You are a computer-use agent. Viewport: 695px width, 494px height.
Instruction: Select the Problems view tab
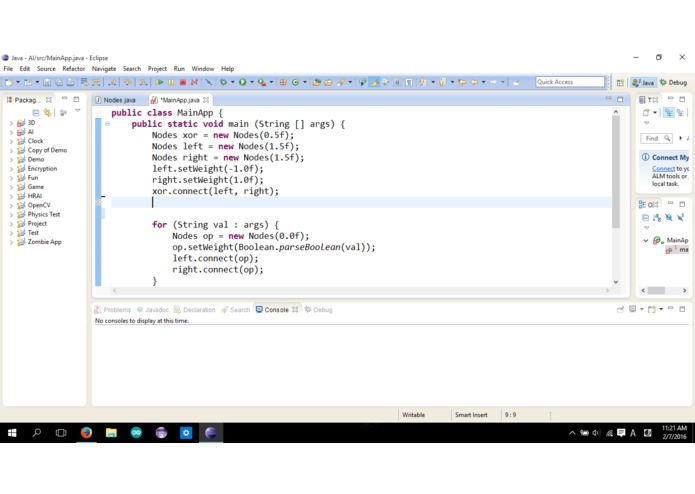tap(113, 310)
